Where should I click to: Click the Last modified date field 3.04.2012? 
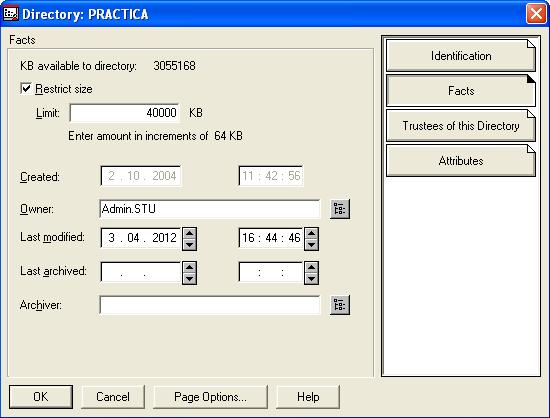pos(141,238)
